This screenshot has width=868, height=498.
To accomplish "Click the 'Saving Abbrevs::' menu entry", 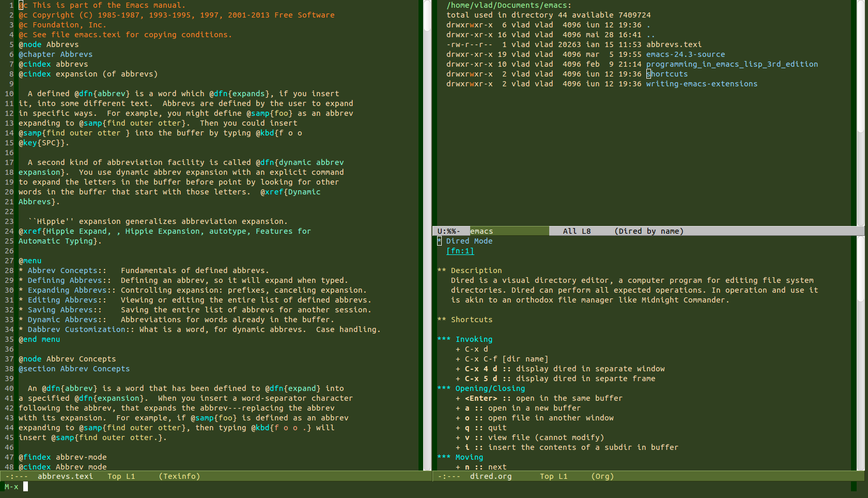I will pyautogui.click(x=65, y=310).
